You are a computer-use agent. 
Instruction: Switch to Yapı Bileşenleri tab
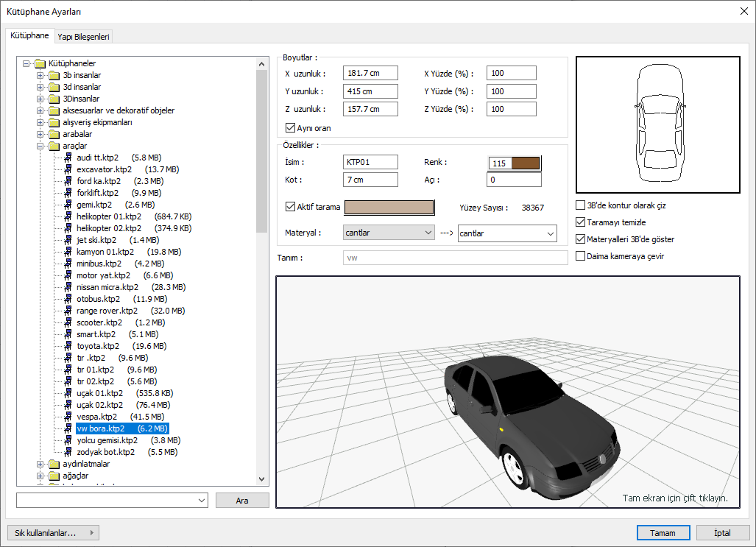[x=83, y=36]
